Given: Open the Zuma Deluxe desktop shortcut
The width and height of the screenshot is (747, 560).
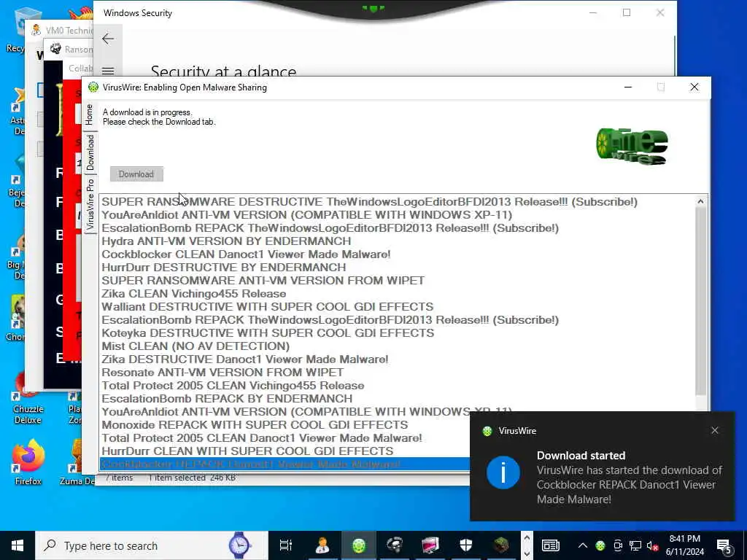Looking at the screenshot, I should pos(77,462).
